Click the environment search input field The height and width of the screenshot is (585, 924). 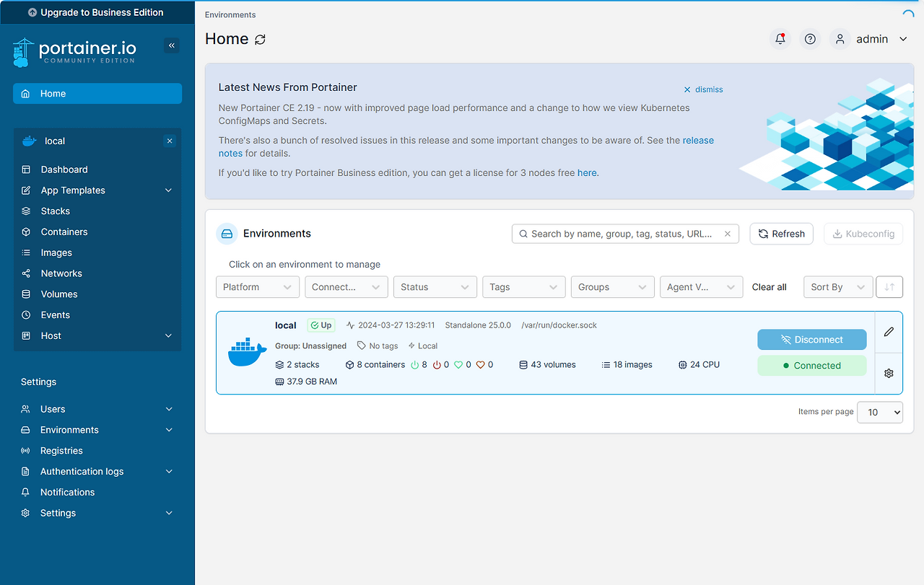625,234
